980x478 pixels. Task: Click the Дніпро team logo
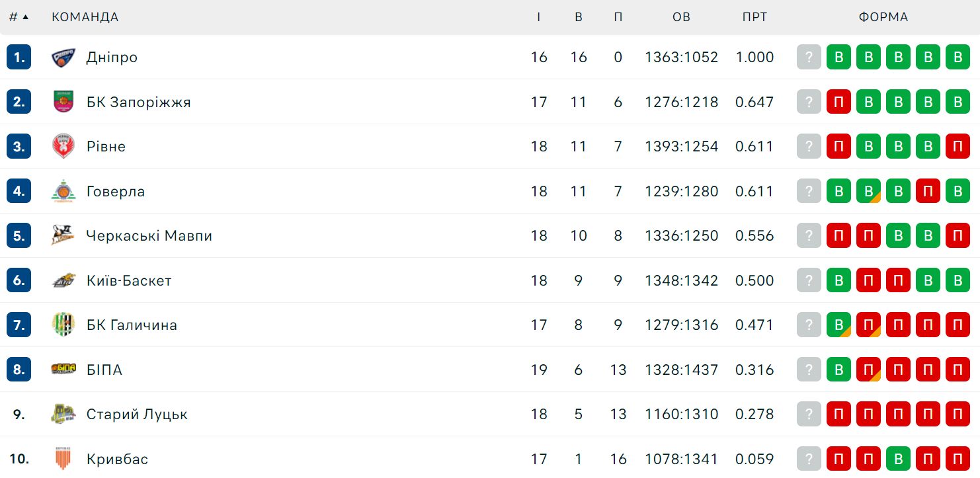coord(63,58)
